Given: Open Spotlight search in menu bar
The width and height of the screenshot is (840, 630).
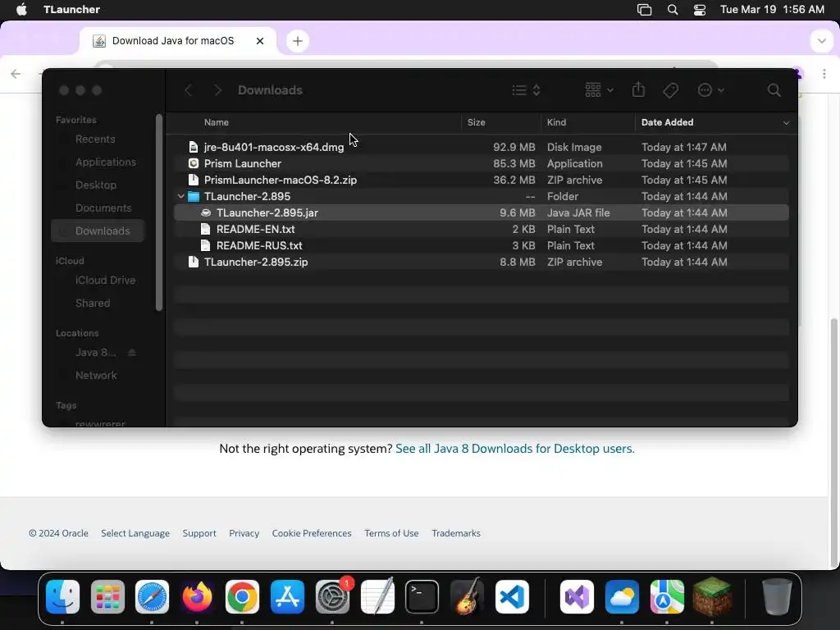Looking at the screenshot, I should click(x=673, y=10).
